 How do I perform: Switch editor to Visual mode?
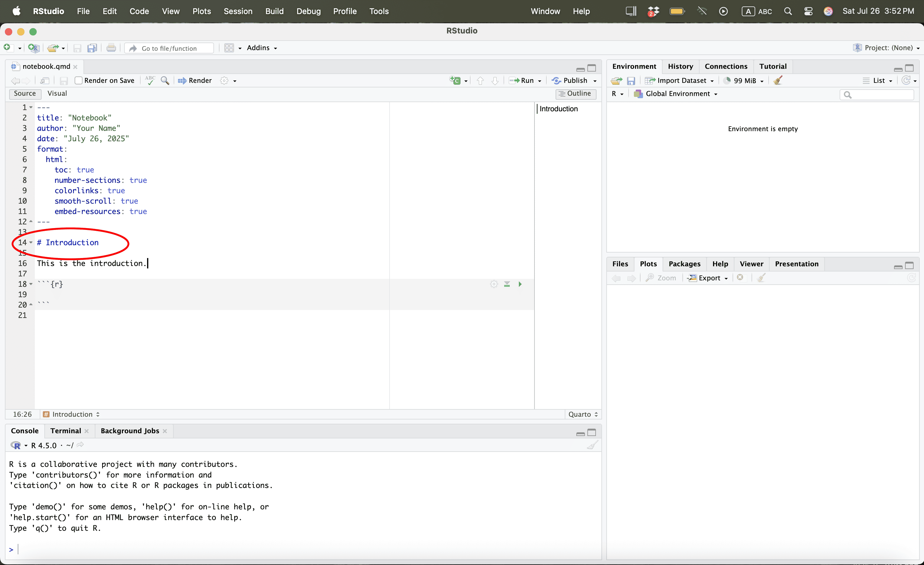57,93
